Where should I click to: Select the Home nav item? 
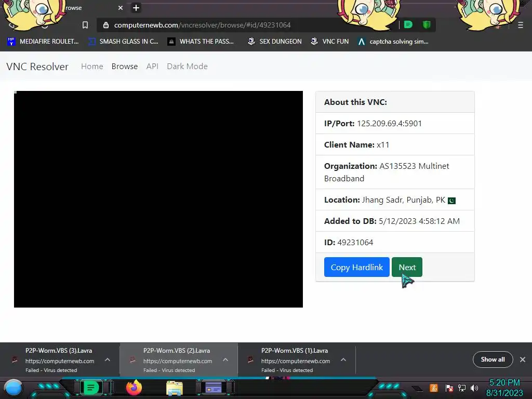(92, 66)
